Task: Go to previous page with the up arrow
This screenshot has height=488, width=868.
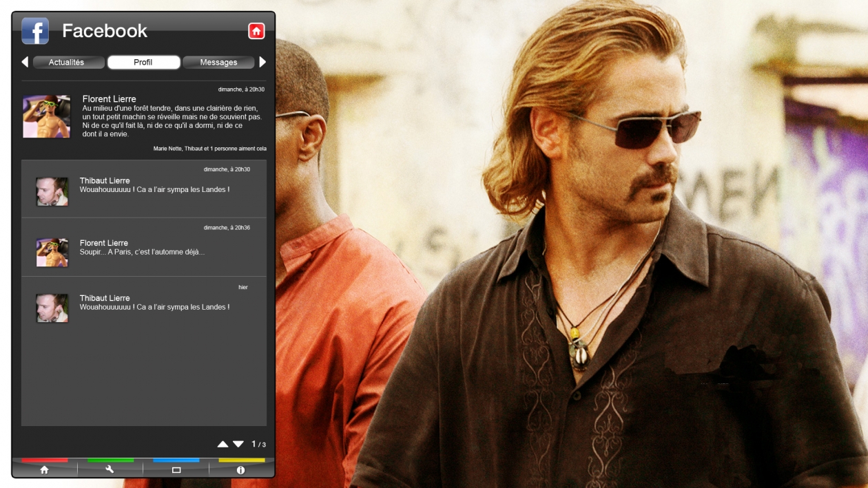Action: pyautogui.click(x=223, y=445)
